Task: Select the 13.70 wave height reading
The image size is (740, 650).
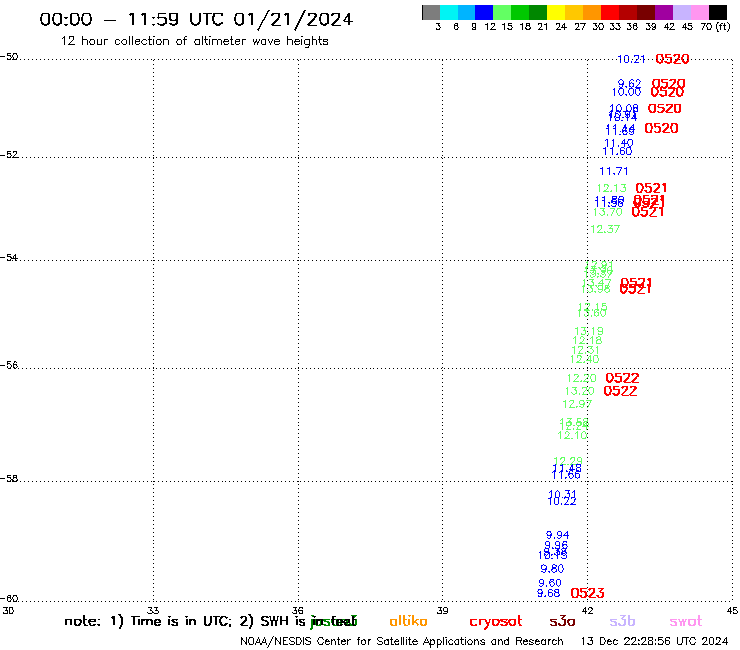Action: click(x=607, y=212)
